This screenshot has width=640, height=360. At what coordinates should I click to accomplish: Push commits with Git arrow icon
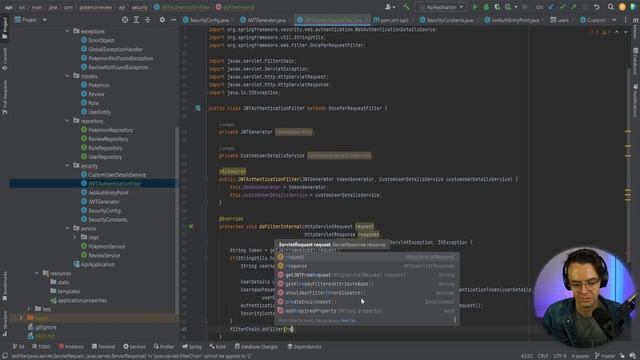click(573, 7)
